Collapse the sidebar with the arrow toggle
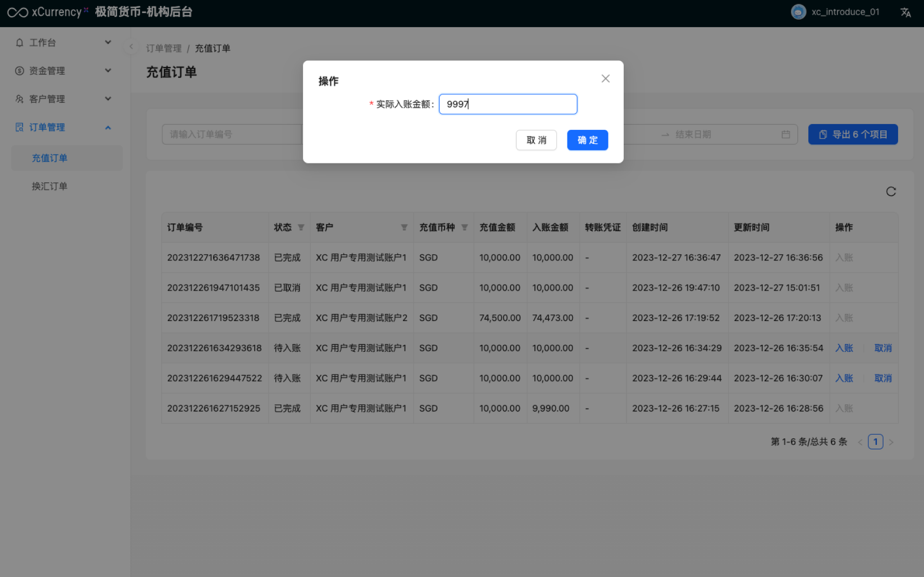Image resolution: width=924 pixels, height=577 pixels. coord(131,47)
